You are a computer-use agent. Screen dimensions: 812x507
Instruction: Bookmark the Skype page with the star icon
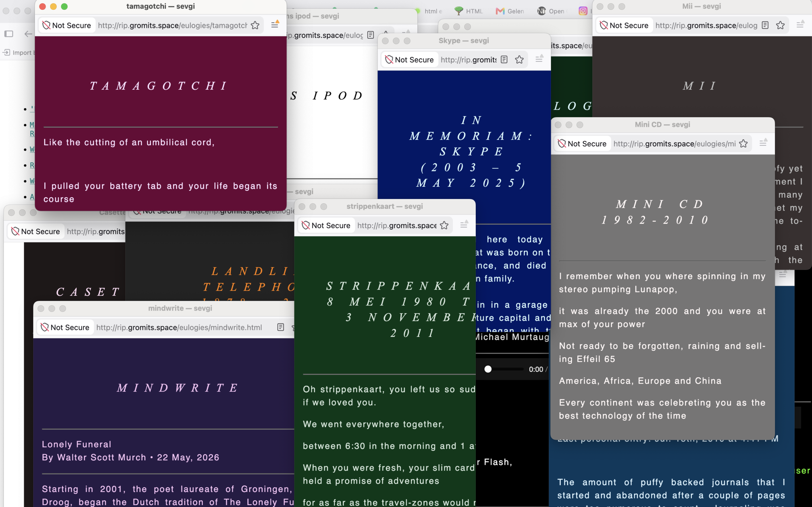coord(520,60)
